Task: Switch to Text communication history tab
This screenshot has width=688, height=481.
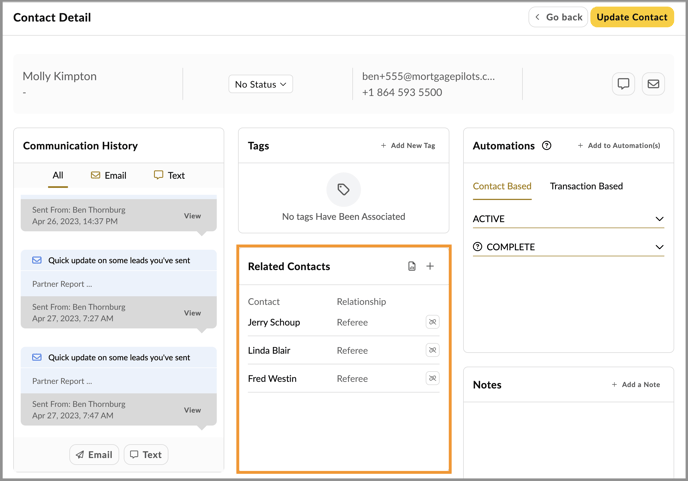Action: (169, 176)
